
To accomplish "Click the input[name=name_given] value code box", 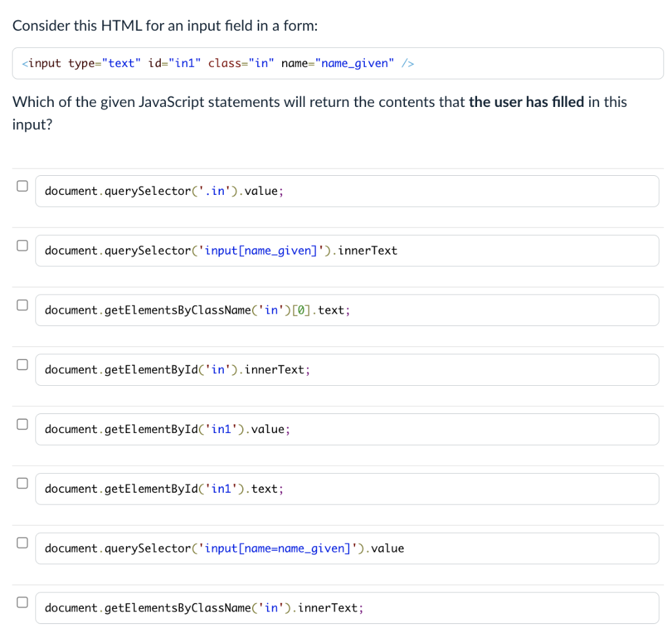I will pos(347,549).
